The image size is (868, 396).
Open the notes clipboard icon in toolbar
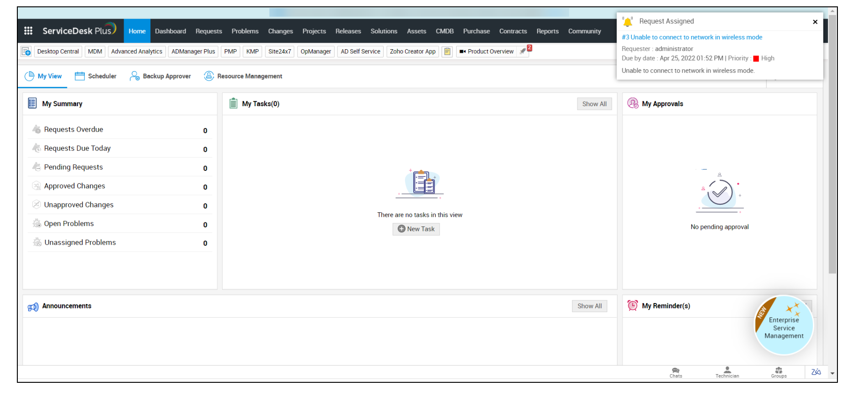[x=447, y=51]
